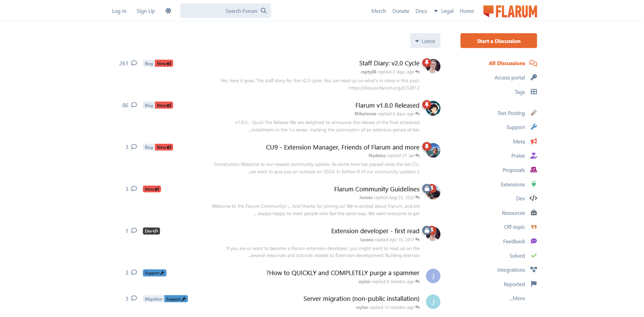Viewport: 644px width, 317px height.
Task: Click Log In in the header
Action: [x=119, y=11]
